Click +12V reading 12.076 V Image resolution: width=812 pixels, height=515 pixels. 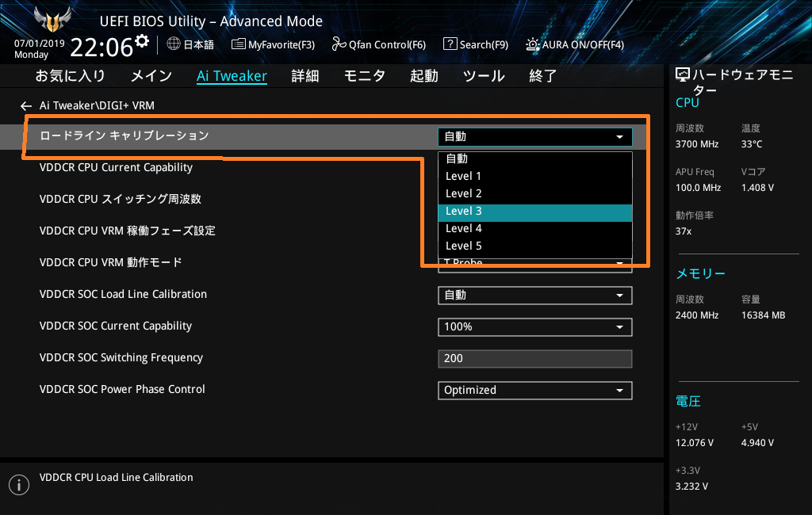695,443
